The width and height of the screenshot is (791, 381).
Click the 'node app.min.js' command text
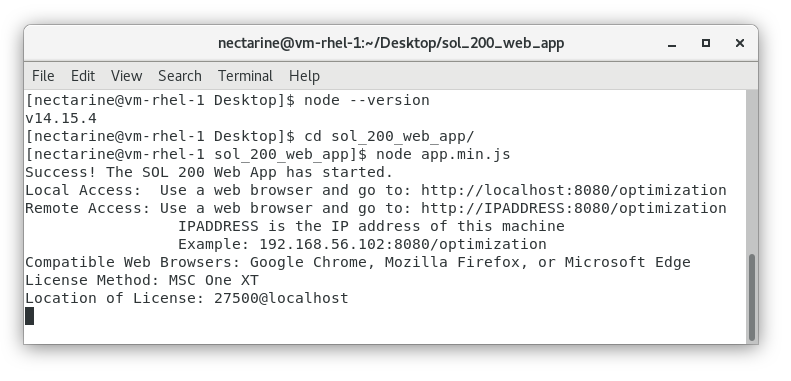tap(443, 154)
